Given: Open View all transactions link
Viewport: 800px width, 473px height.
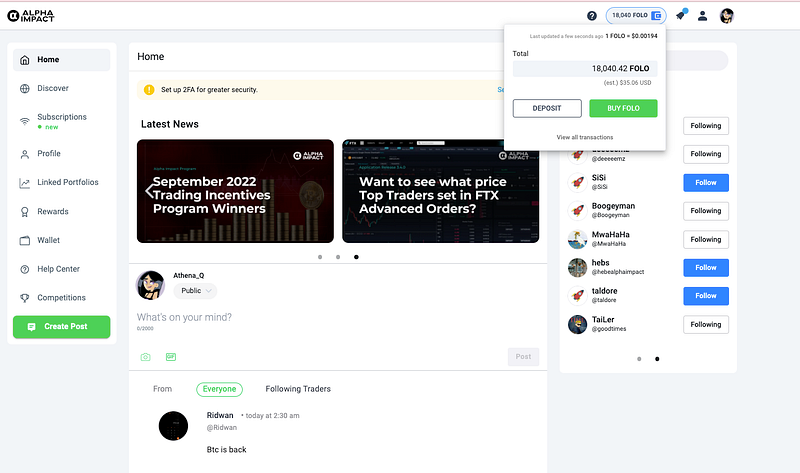Looking at the screenshot, I should point(585,137).
